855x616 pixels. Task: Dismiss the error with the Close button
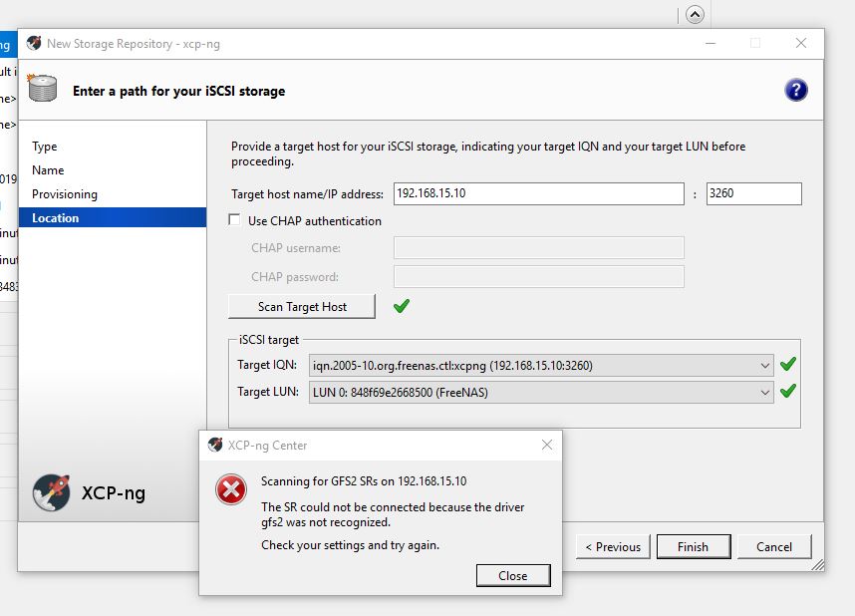click(513, 575)
